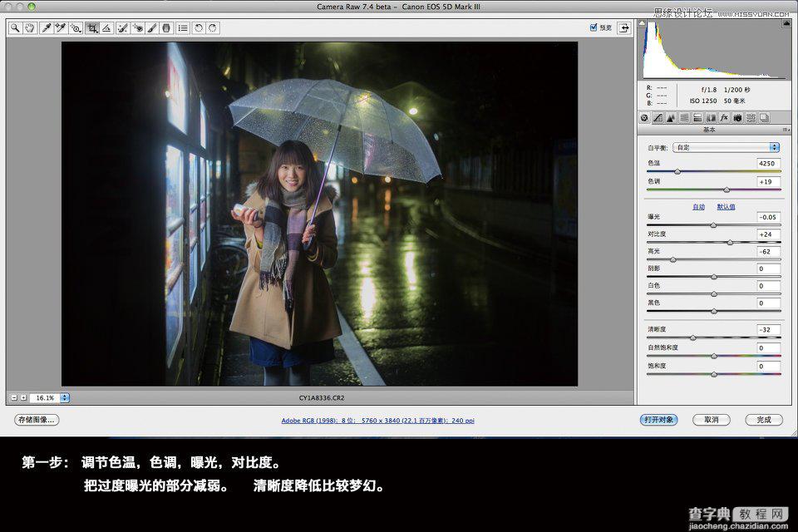Toggle shadow clipping warning in histogram
This screenshot has height=532, width=798.
click(x=643, y=23)
